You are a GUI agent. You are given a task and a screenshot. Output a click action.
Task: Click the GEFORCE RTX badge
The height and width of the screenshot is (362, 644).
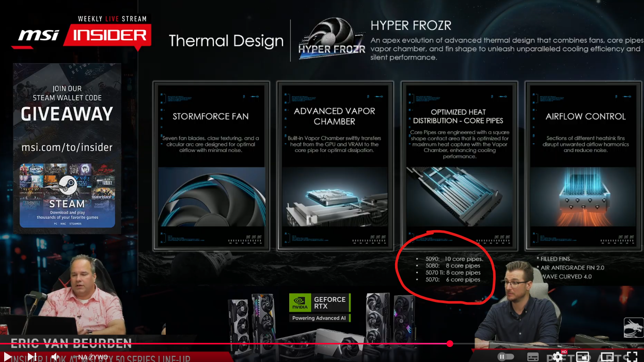(320, 308)
